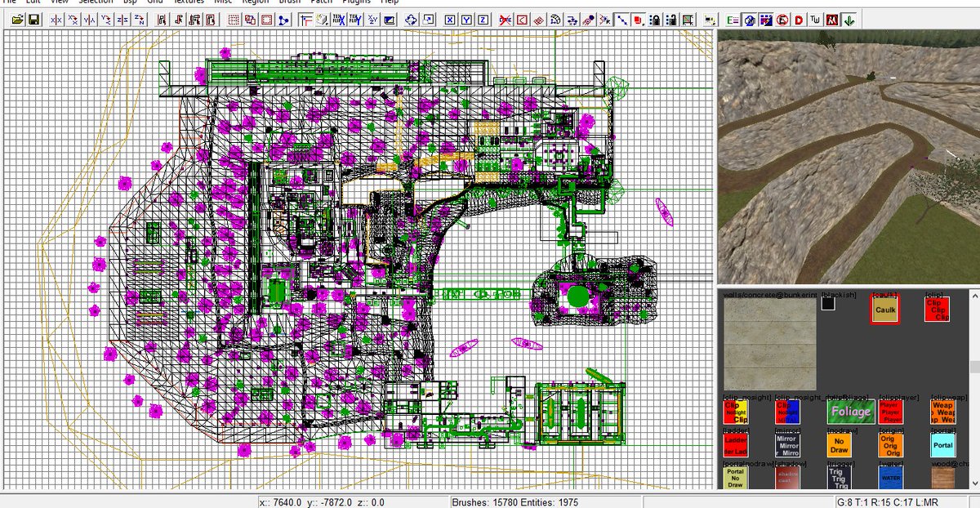Select the blackish texture swatch
The height and width of the screenshot is (508, 980).
point(828,304)
